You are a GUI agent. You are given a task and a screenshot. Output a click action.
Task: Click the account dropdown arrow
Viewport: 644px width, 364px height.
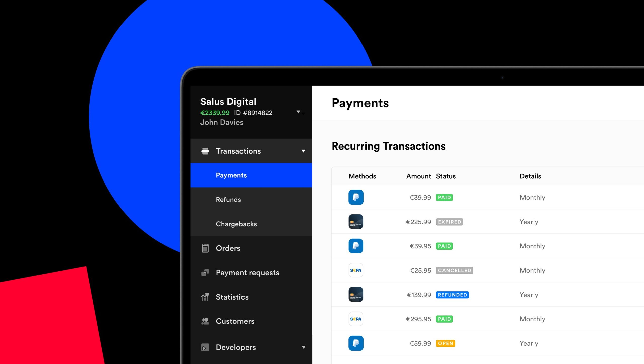pos(299,112)
